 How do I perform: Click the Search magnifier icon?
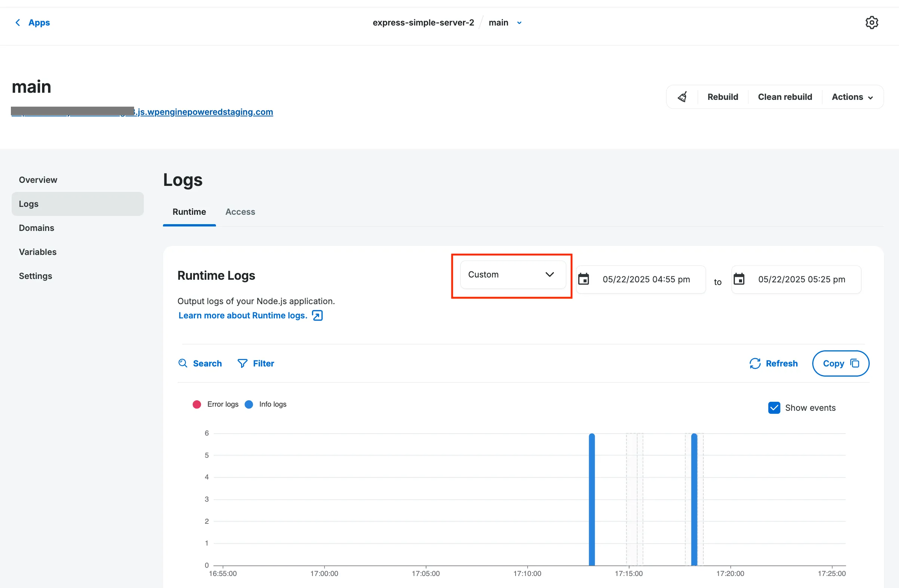point(183,363)
